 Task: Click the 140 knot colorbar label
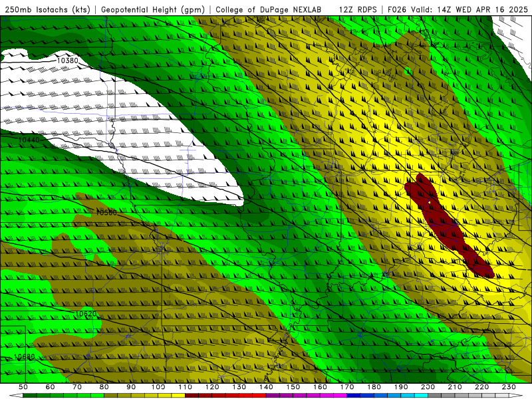click(x=266, y=387)
